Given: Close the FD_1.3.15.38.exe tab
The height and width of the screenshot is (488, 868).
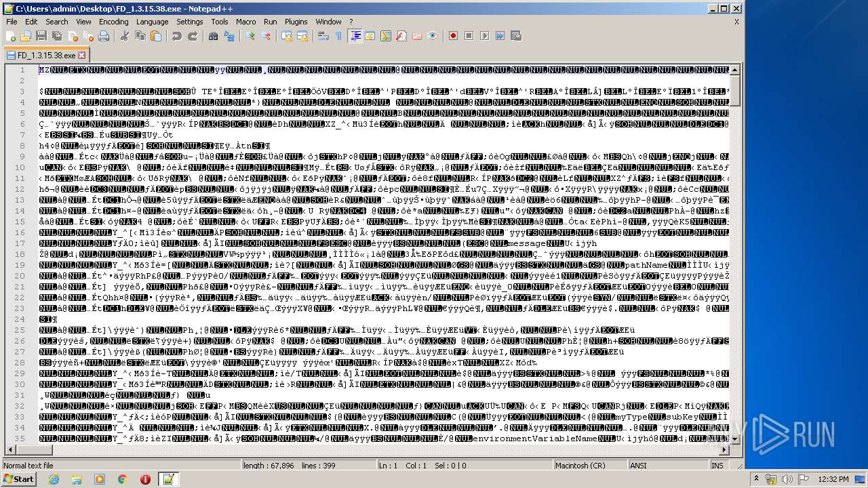Looking at the screenshot, I should [x=82, y=56].
